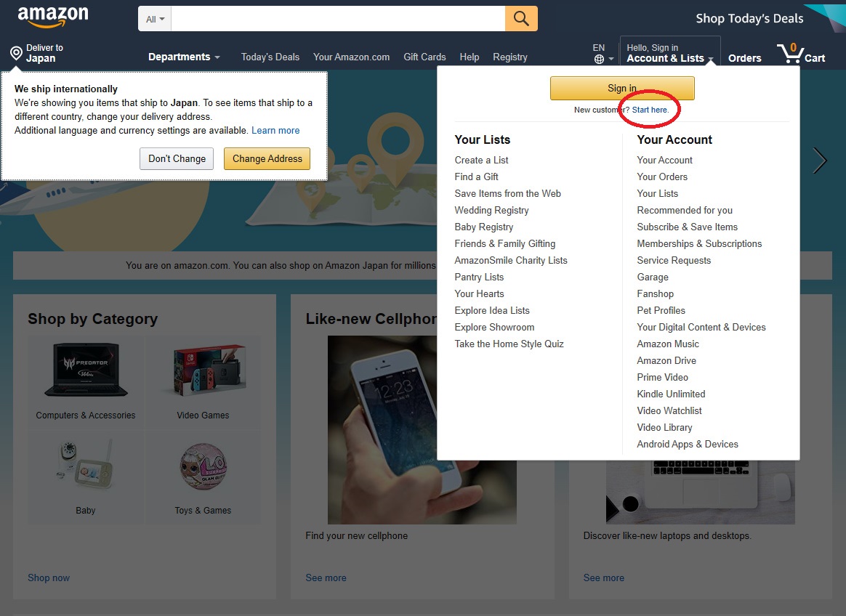Open Explore Showroom

coord(494,328)
